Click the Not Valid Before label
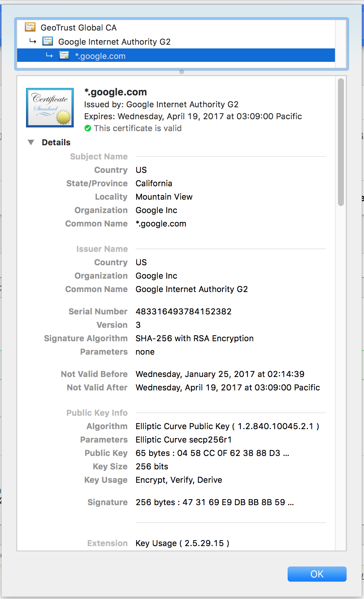The width and height of the screenshot is (364, 599). 94,374
